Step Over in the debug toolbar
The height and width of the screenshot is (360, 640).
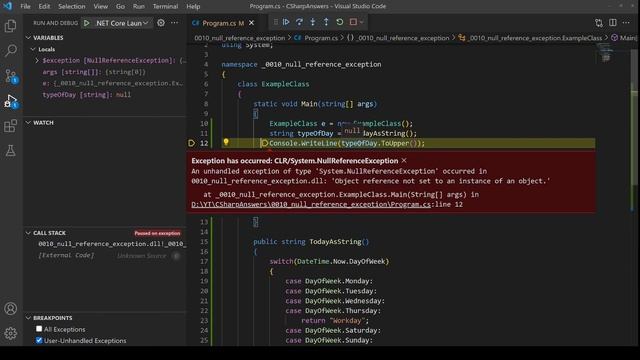[x=299, y=22]
